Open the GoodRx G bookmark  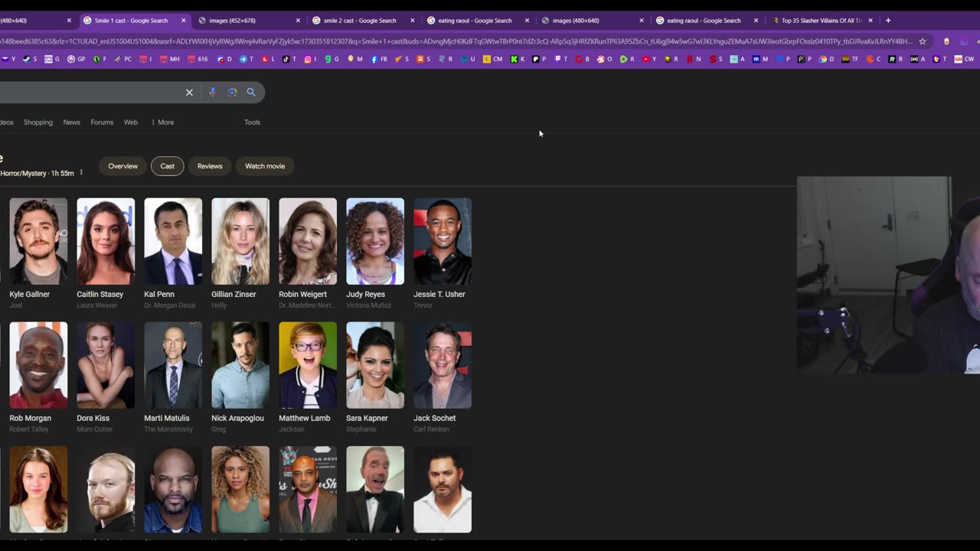click(x=332, y=59)
